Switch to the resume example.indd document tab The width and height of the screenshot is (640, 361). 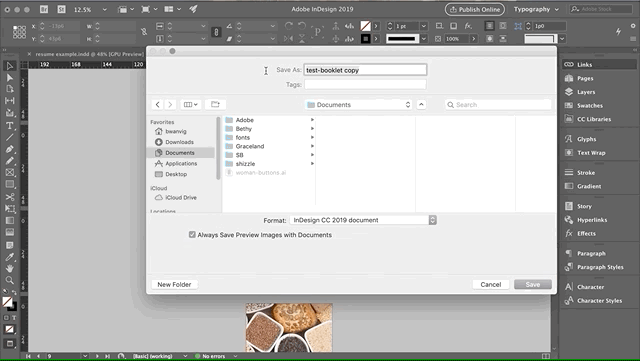(x=89, y=54)
